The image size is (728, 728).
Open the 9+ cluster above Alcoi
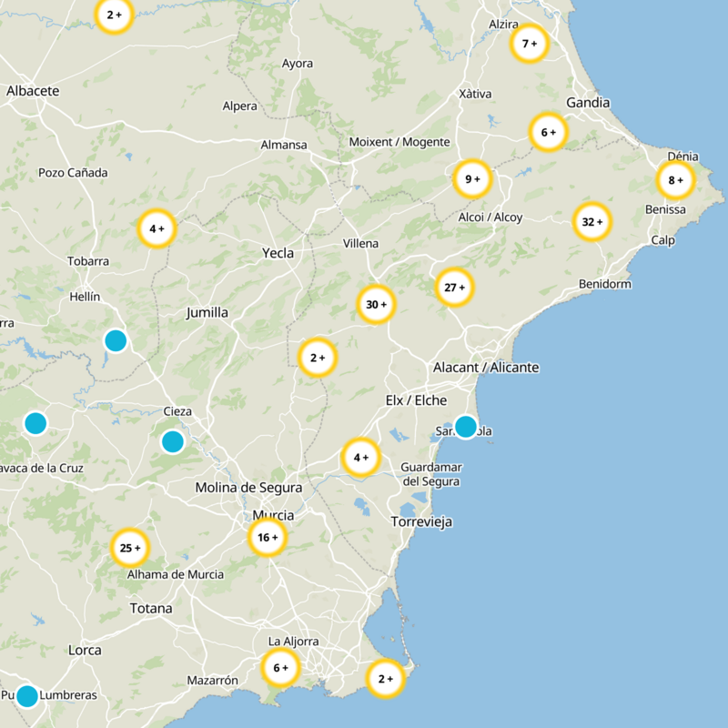pos(472,179)
